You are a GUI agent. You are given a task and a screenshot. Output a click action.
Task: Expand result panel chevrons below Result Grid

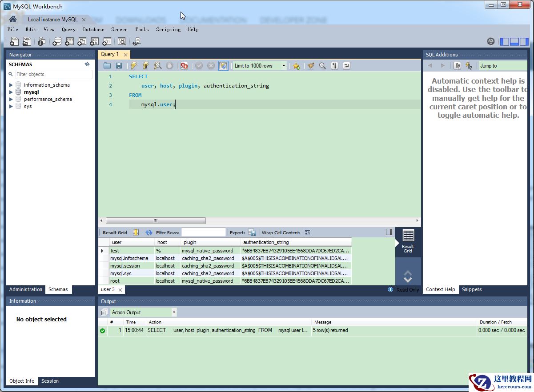coord(408,277)
